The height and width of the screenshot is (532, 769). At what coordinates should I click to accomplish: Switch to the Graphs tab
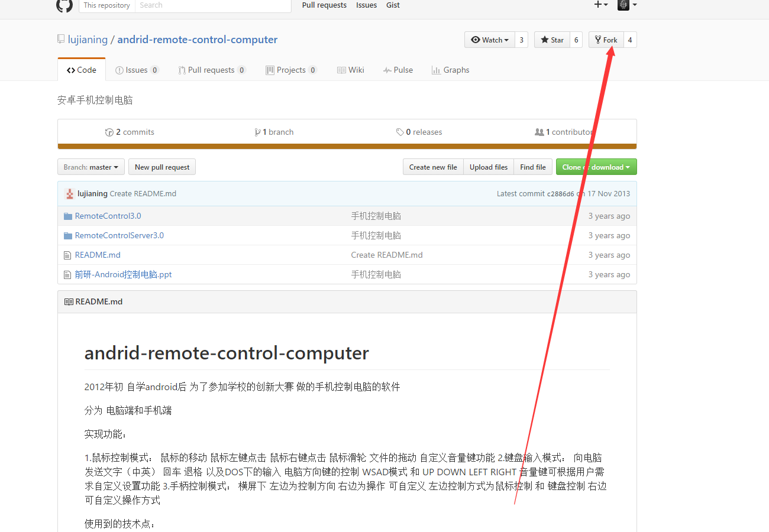click(451, 70)
